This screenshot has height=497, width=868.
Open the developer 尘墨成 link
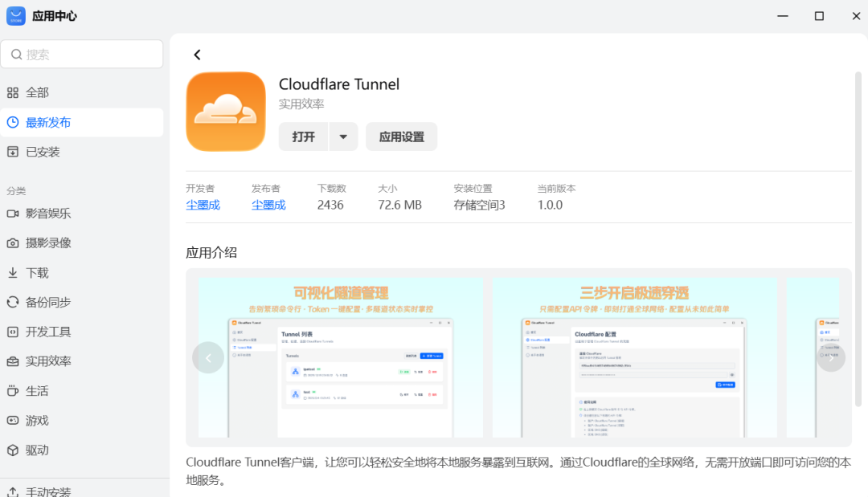pos(203,205)
